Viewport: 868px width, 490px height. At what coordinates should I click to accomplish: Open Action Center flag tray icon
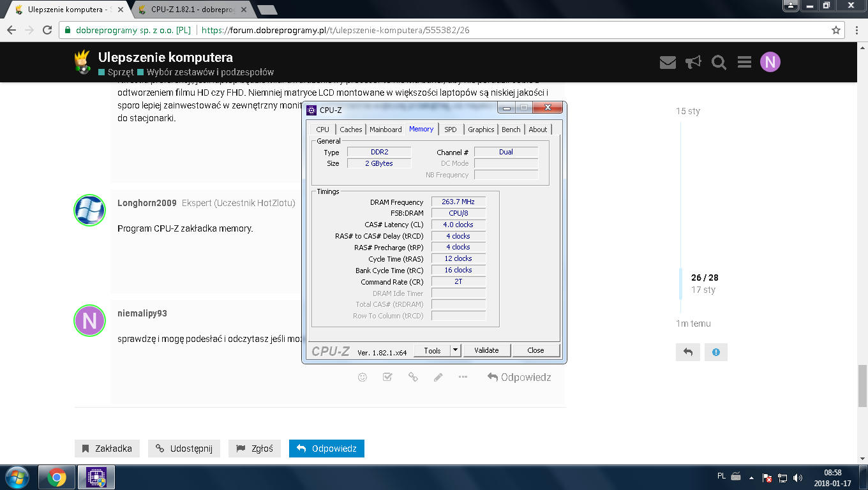[768, 477]
